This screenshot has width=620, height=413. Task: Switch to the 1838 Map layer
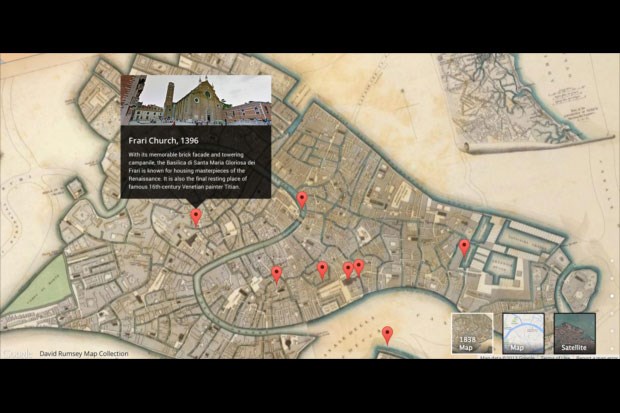(471, 333)
